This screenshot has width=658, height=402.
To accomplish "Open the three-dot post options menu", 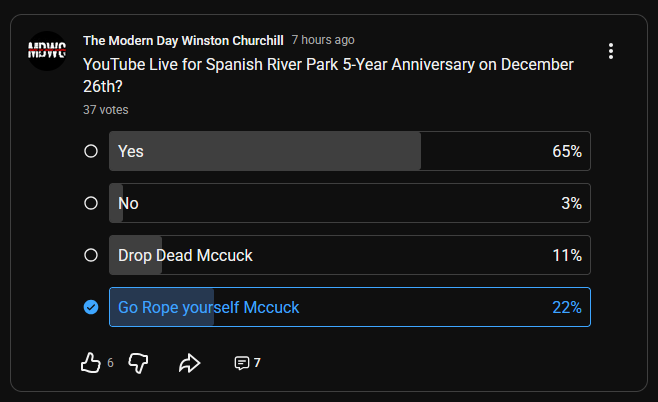I will pos(611,51).
